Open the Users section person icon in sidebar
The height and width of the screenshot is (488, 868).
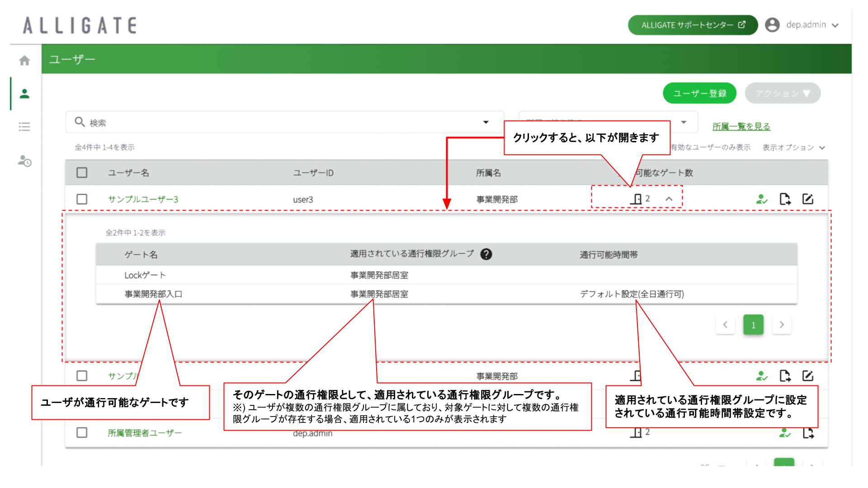pyautogui.click(x=24, y=94)
